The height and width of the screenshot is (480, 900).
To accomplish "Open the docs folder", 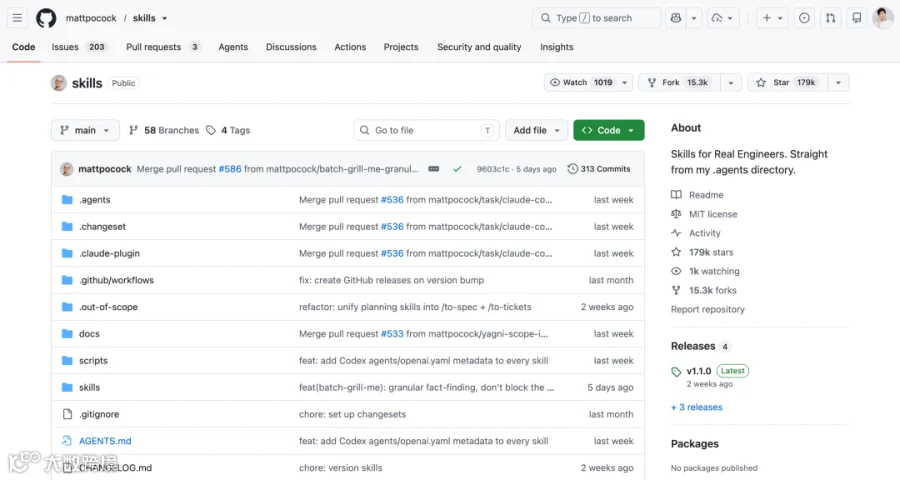I will pyautogui.click(x=90, y=334).
